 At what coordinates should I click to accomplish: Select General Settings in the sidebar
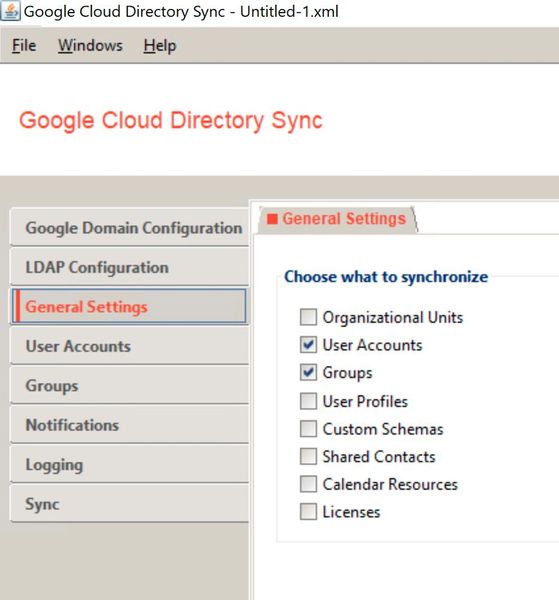129,307
